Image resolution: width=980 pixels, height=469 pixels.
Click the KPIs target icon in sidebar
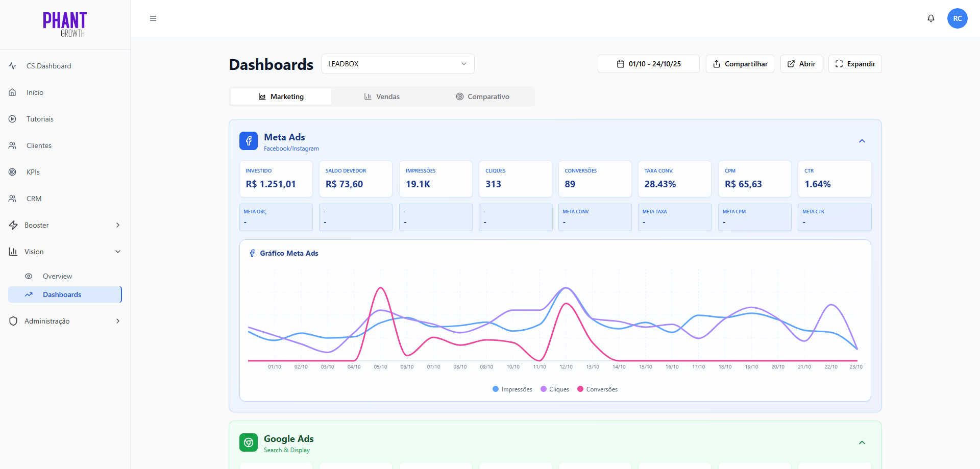(13, 172)
